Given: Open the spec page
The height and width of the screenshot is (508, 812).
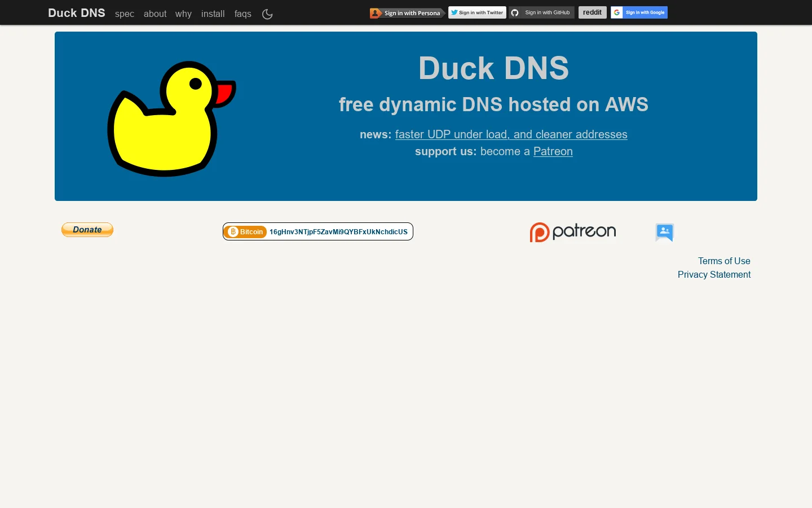Looking at the screenshot, I should point(125,14).
